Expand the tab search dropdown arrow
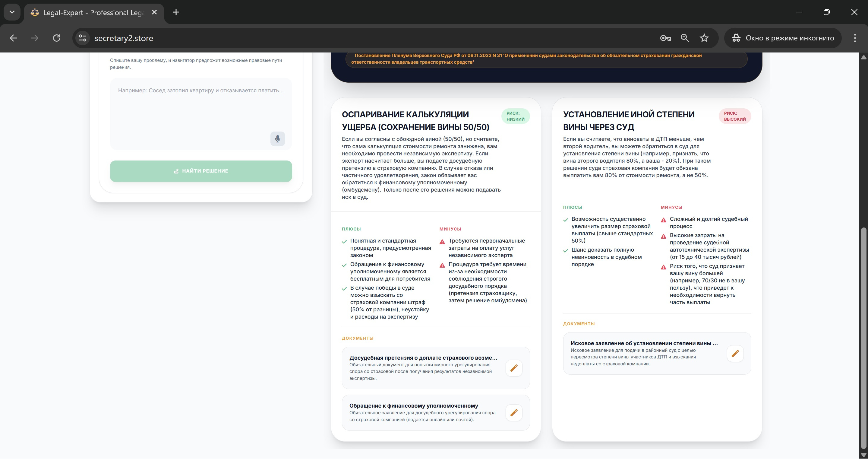 [12, 12]
